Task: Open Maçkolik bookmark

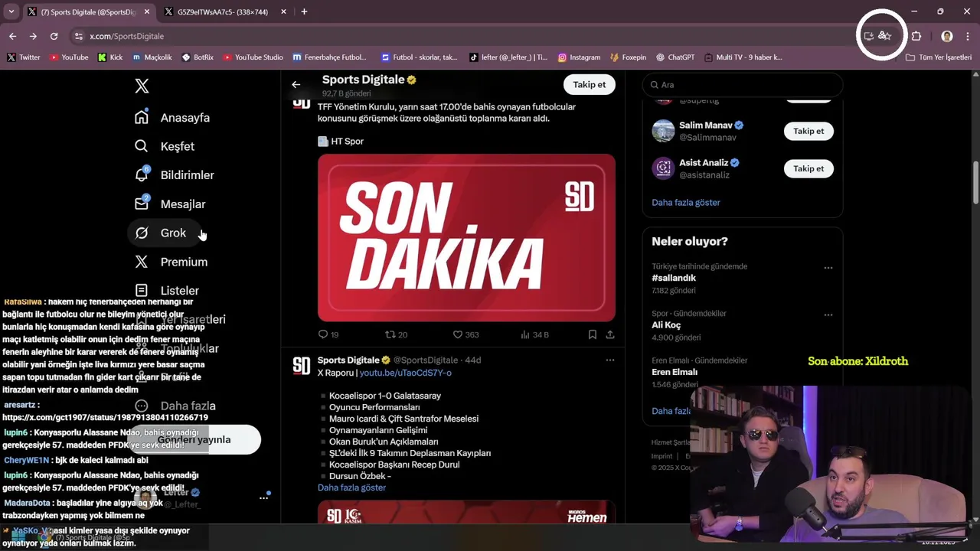Action: coord(152,57)
